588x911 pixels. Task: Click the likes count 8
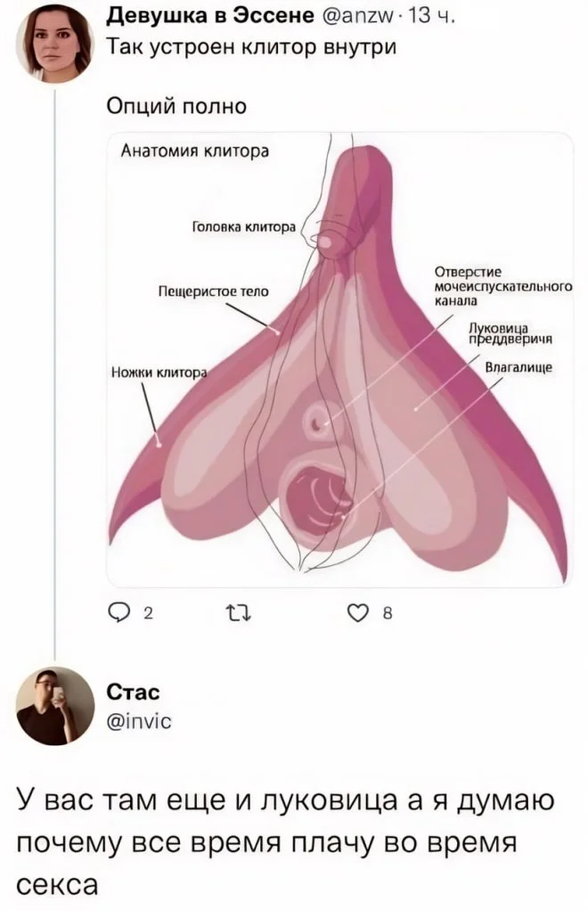tap(388, 613)
